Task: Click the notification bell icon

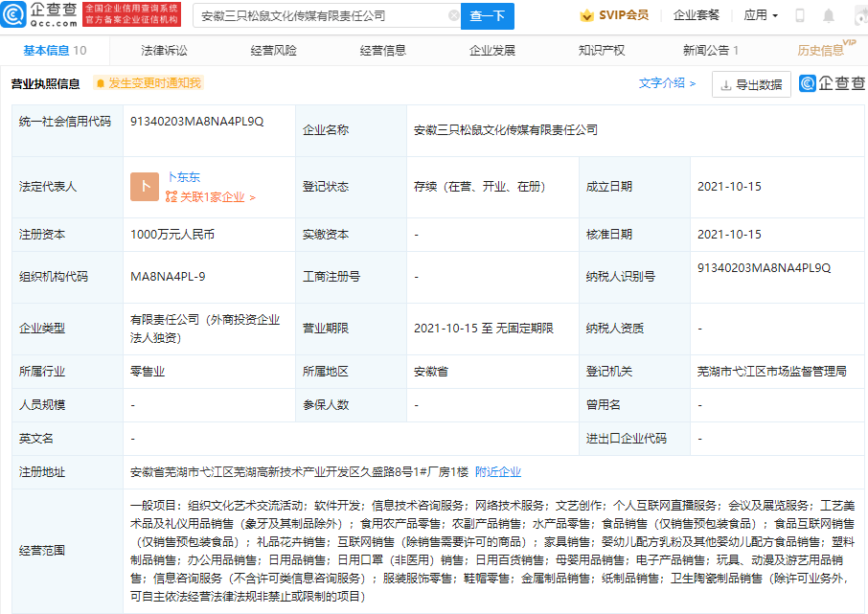Action: coord(828,14)
